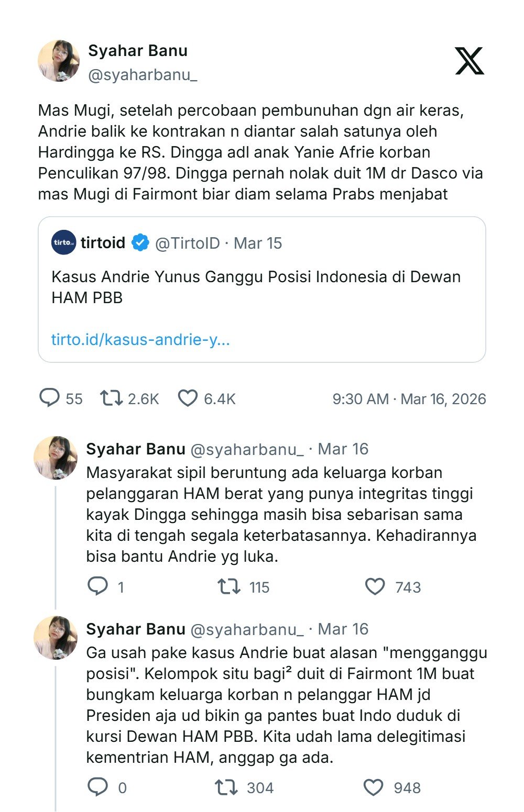The height and width of the screenshot is (812, 524).
Task: Click reply icon with 0 replies
Action: (x=97, y=787)
